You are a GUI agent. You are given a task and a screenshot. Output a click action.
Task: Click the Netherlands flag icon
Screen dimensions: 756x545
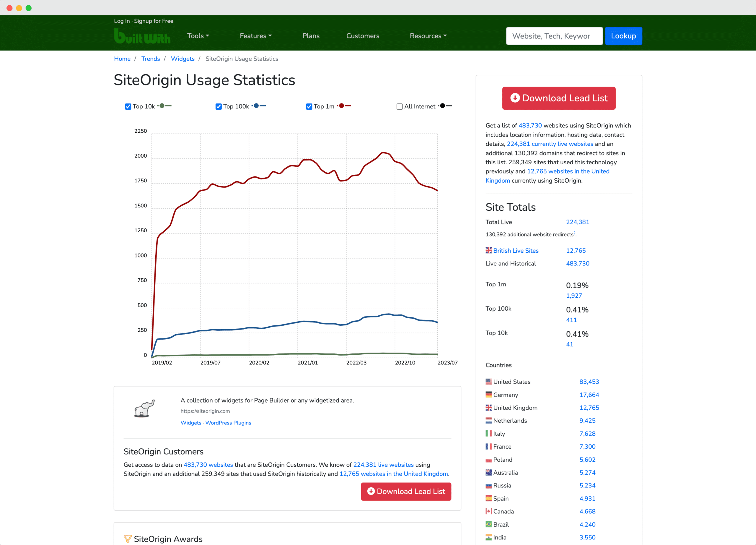click(x=488, y=420)
